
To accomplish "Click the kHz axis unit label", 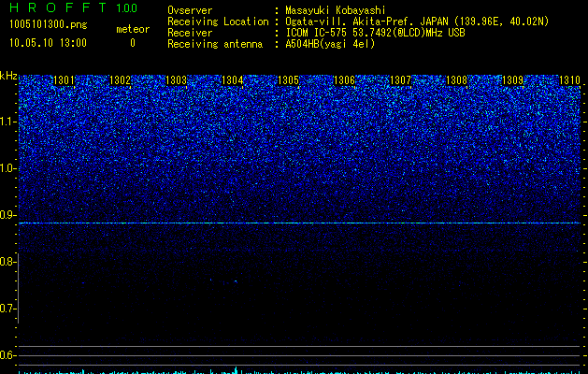I will click(8, 76).
